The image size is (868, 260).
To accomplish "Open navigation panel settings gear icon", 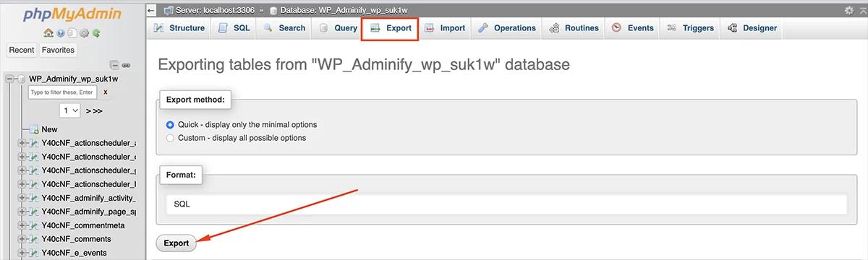I will tap(84, 33).
